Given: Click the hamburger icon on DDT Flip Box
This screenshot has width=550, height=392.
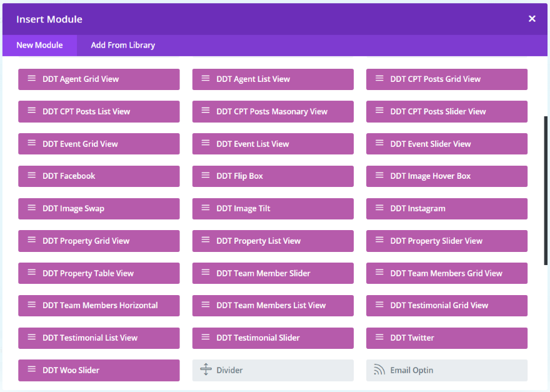Looking at the screenshot, I should click(x=206, y=175).
